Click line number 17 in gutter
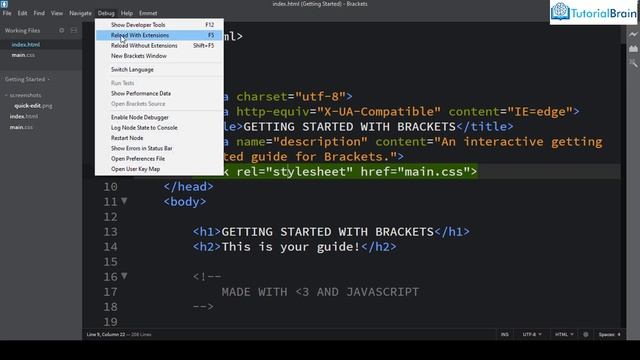 point(110,292)
